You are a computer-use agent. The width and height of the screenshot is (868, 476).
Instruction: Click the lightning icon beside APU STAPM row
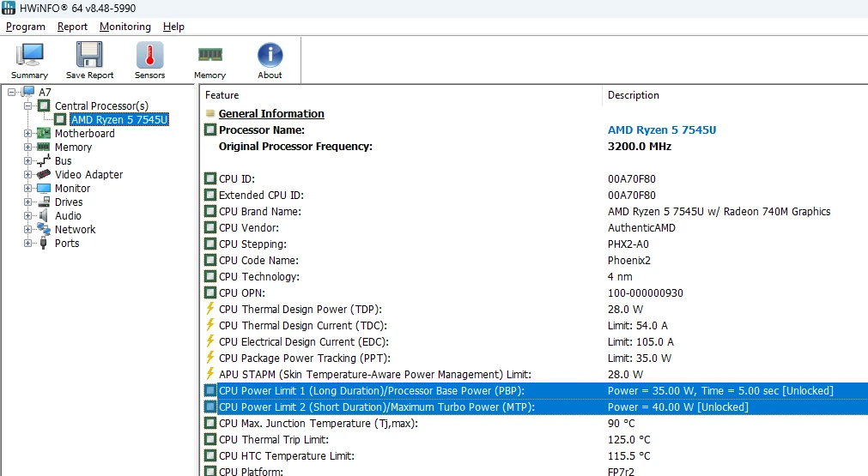pyautogui.click(x=209, y=374)
